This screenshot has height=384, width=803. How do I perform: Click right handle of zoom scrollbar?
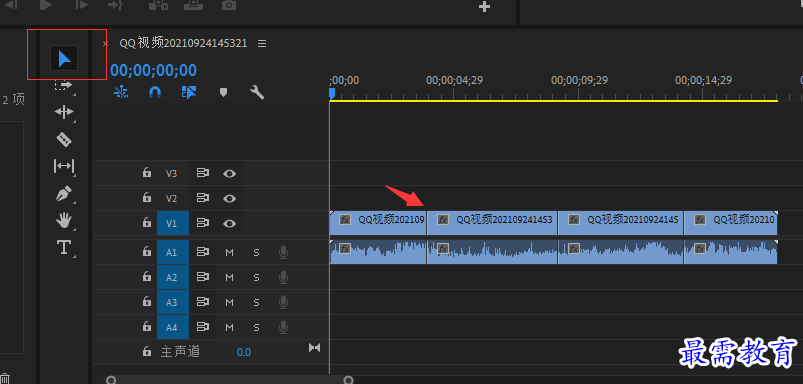(x=348, y=380)
